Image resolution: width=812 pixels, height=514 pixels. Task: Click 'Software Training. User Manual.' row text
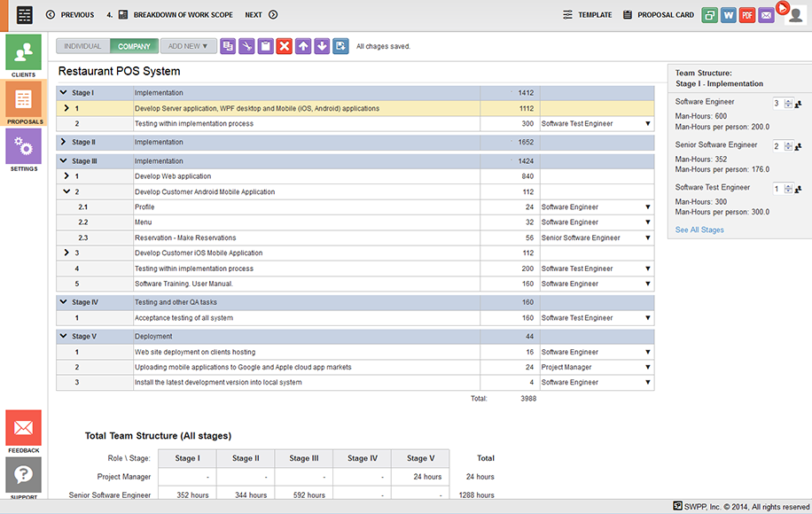click(183, 284)
